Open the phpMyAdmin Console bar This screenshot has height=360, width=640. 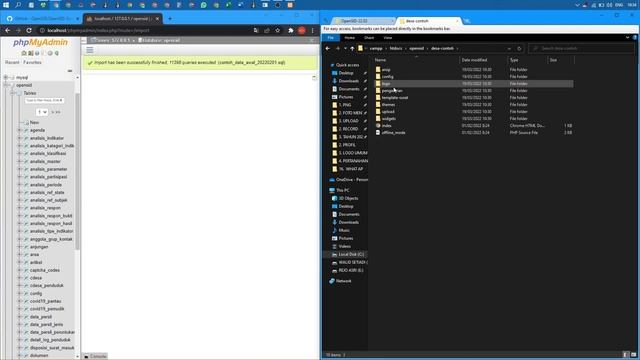pyautogui.click(x=95, y=356)
